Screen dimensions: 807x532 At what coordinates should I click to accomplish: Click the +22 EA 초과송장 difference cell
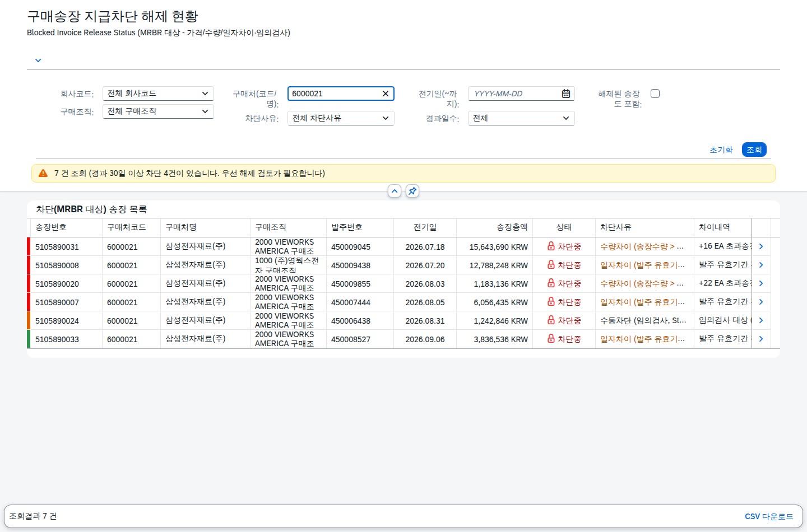[x=723, y=283]
